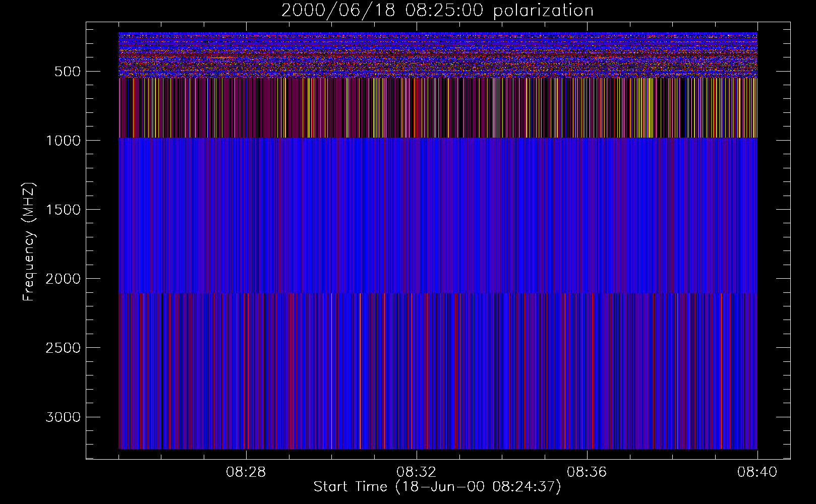
Task: Click the plot title '2000/06/18 08:25:00 polarization'
Action: pyautogui.click(x=437, y=11)
